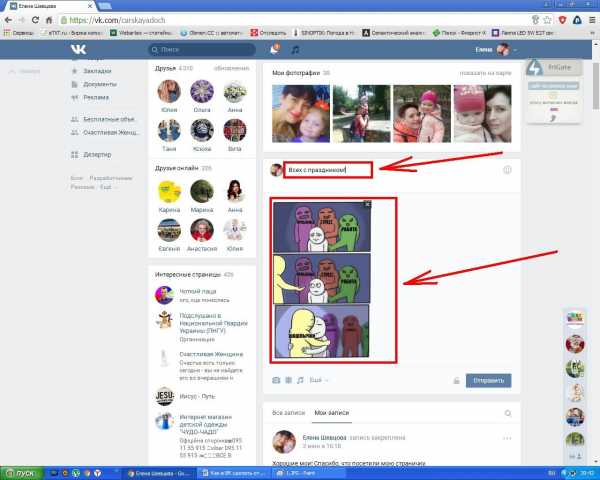Open friend Ольга's avatar

point(202,91)
